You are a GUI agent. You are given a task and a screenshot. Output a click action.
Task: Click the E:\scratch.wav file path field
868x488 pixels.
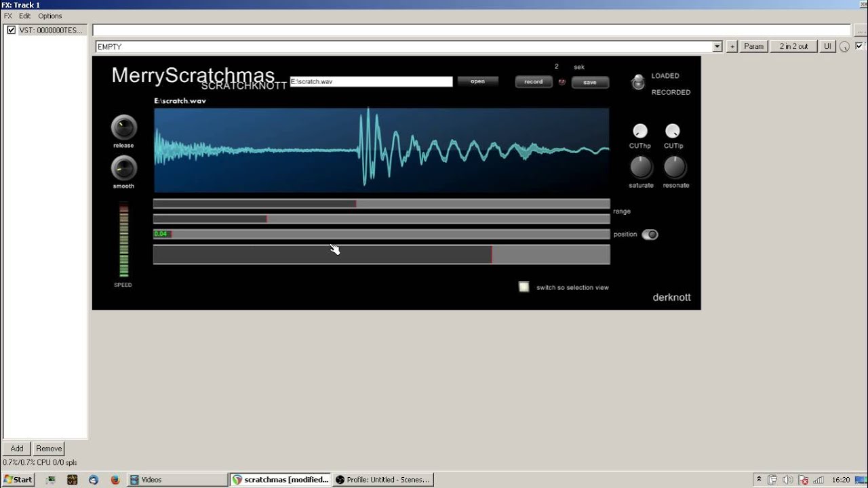pyautogui.click(x=371, y=81)
